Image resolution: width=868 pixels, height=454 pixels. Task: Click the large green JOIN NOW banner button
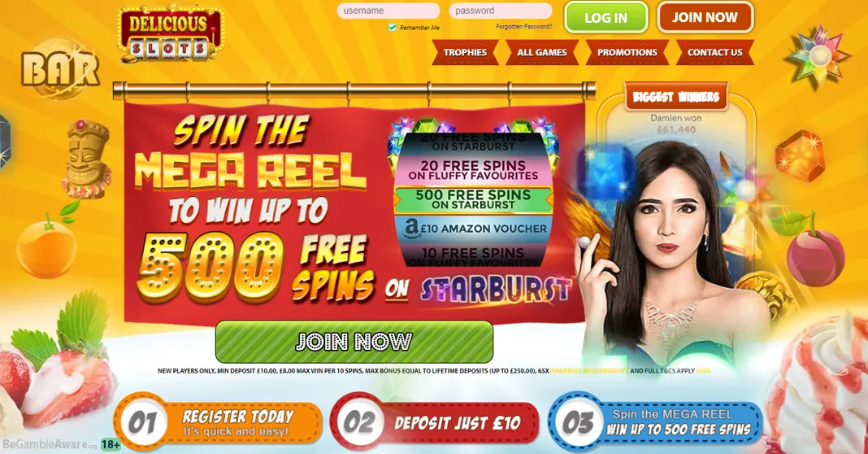(x=354, y=342)
